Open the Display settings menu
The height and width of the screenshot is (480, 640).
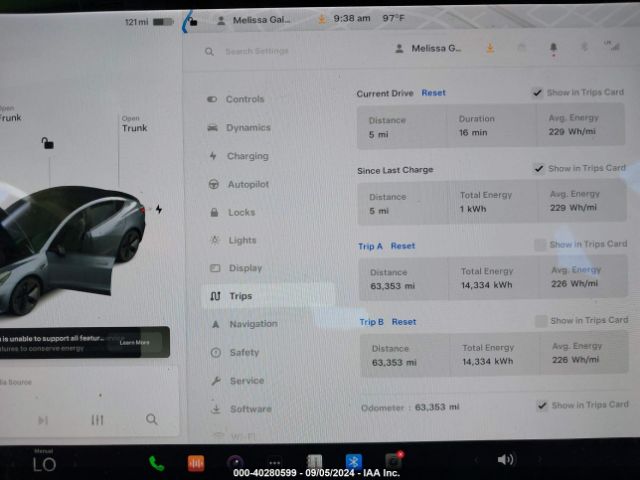[245, 268]
